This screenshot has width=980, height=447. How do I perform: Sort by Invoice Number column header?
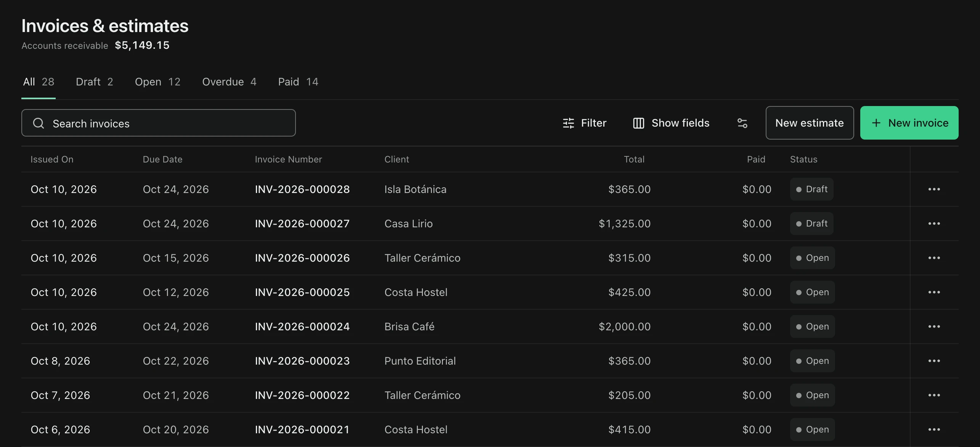288,159
